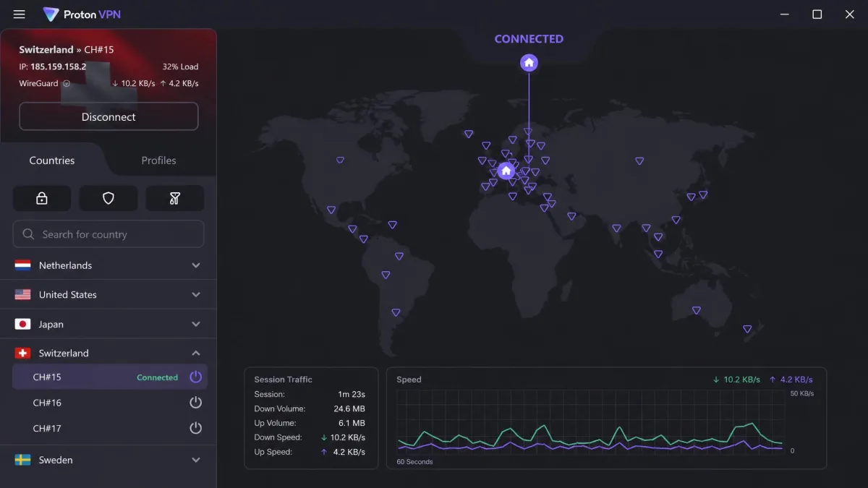Click the Iceland server marker on map
Screen dimensions: 868x488
pyautogui.click(x=469, y=134)
